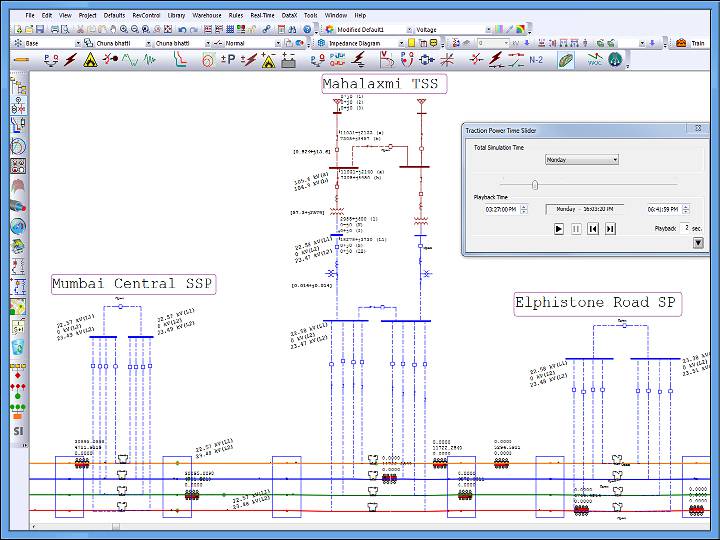This screenshot has height=540, width=720.
Task: Select the Mahalaxmi TSS label
Action: (384, 85)
